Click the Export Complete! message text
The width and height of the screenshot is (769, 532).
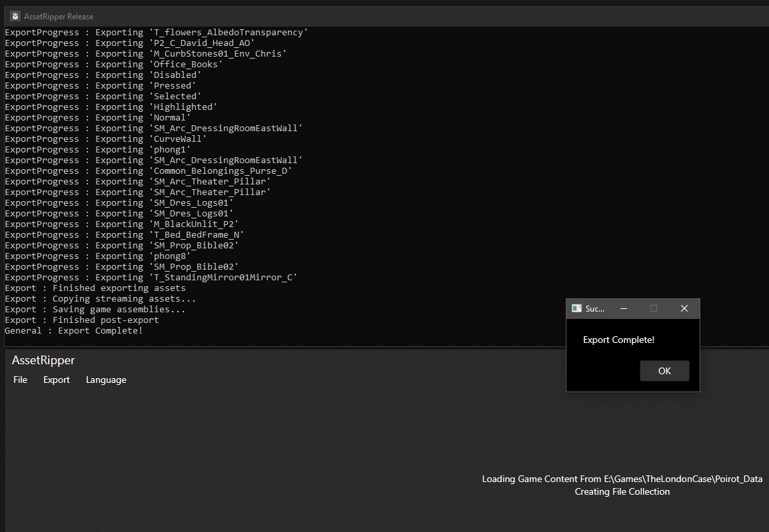[618, 340]
